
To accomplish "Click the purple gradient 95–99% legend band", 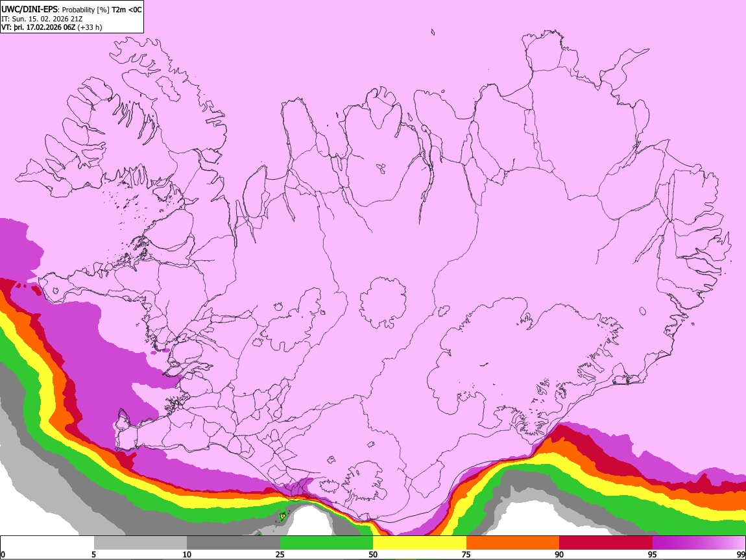I will 699,543.
